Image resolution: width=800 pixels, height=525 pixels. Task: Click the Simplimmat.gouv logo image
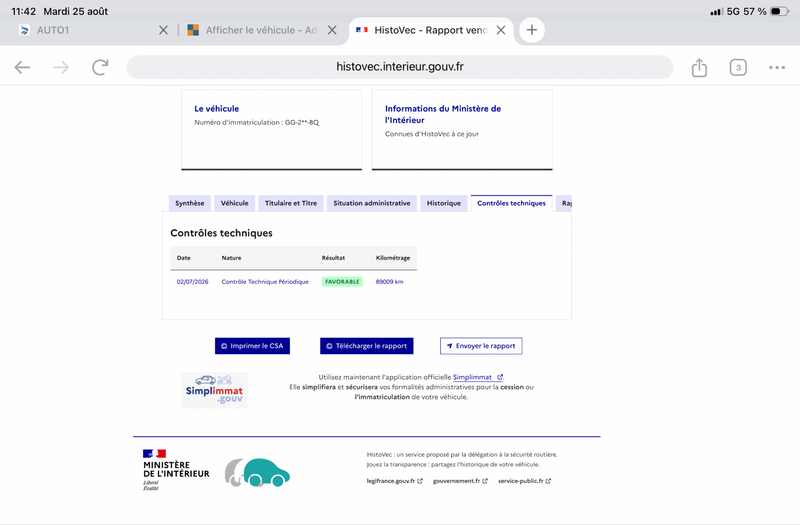214,390
